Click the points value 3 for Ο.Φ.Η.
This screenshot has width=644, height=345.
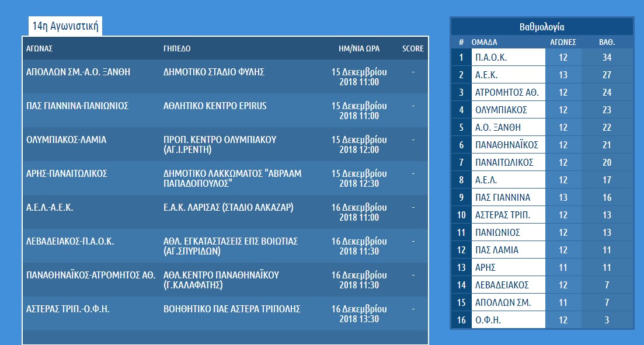point(607,320)
